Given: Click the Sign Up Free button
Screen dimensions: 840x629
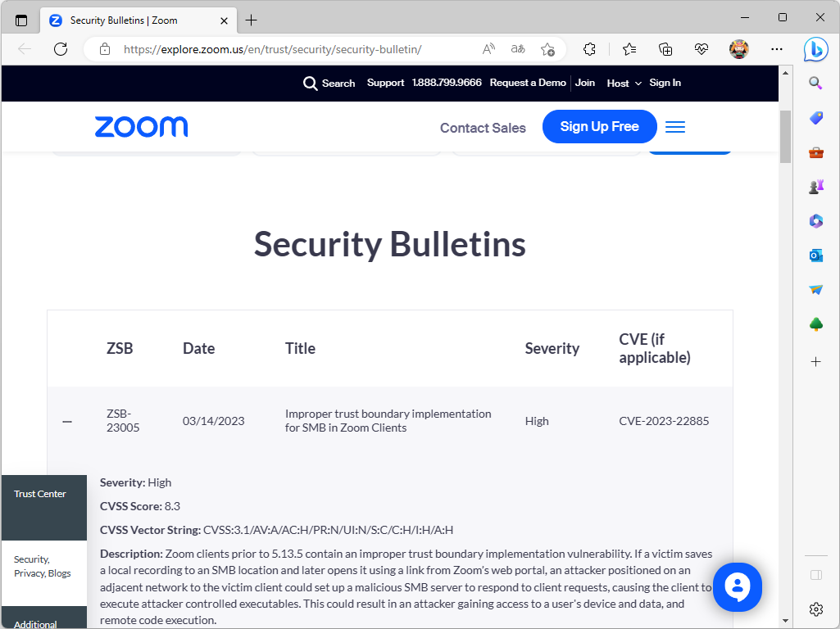Looking at the screenshot, I should (x=599, y=127).
